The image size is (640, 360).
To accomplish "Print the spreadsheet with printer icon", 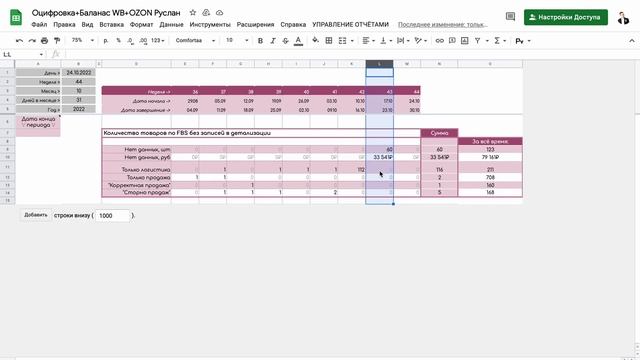I will [44, 40].
